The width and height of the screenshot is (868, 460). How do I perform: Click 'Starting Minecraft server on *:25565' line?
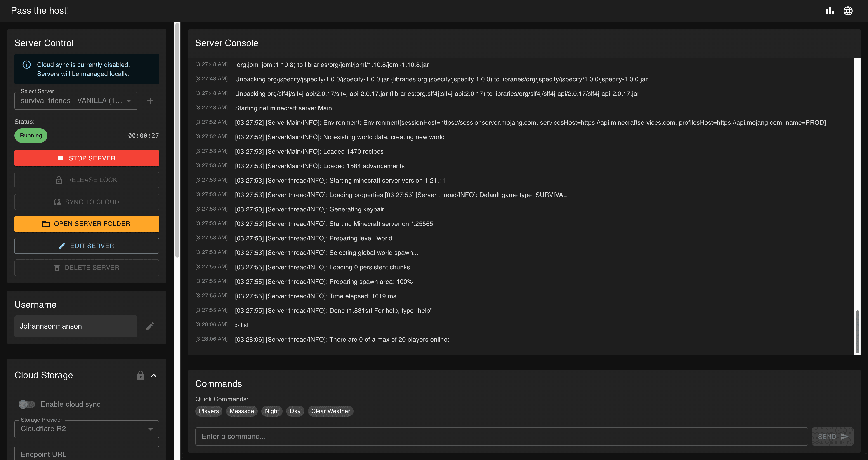334,224
